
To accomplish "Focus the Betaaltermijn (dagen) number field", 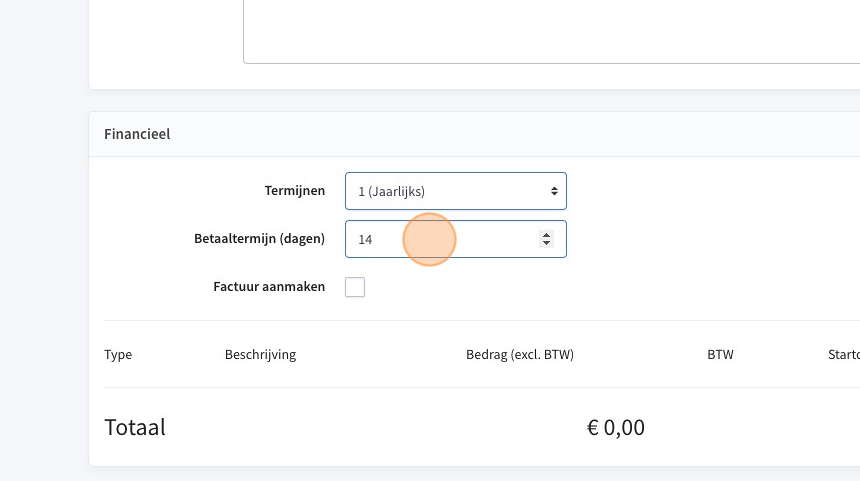I will [x=456, y=239].
